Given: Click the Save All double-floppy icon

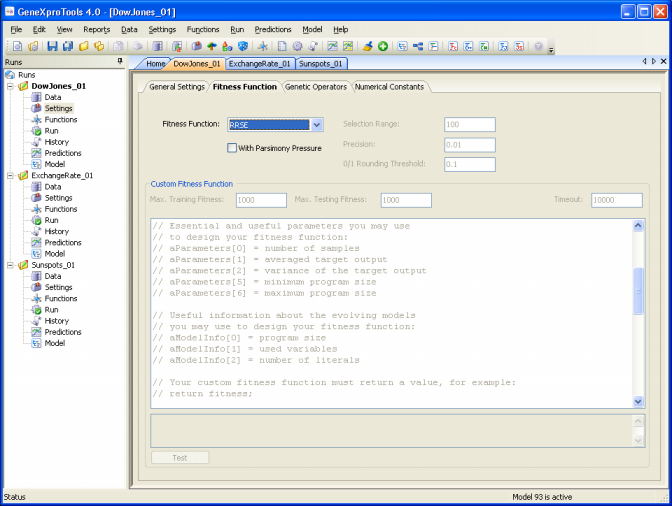Looking at the screenshot, I should click(68, 46).
